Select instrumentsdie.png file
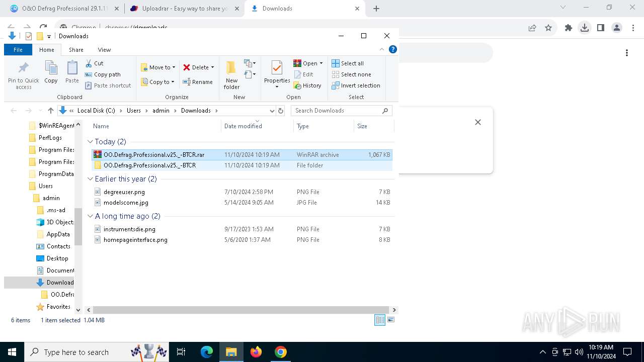 tap(242, 229)
